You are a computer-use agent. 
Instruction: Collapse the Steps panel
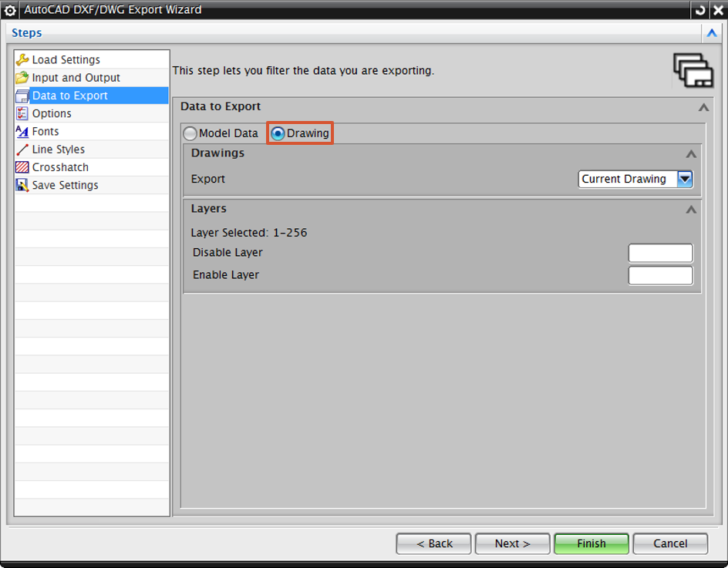click(711, 33)
